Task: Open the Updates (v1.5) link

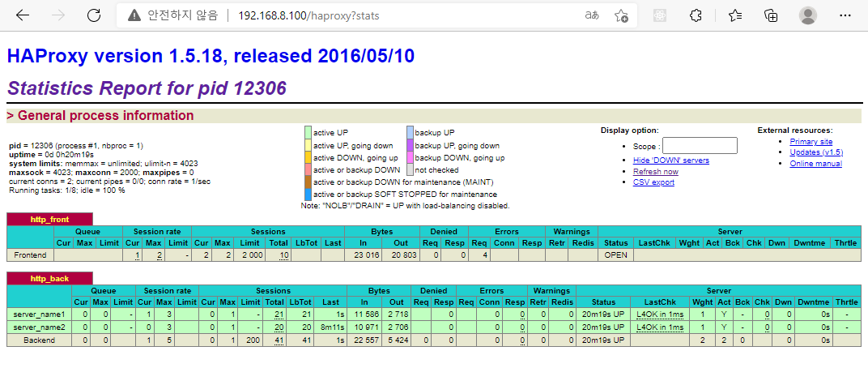Action: [x=816, y=152]
